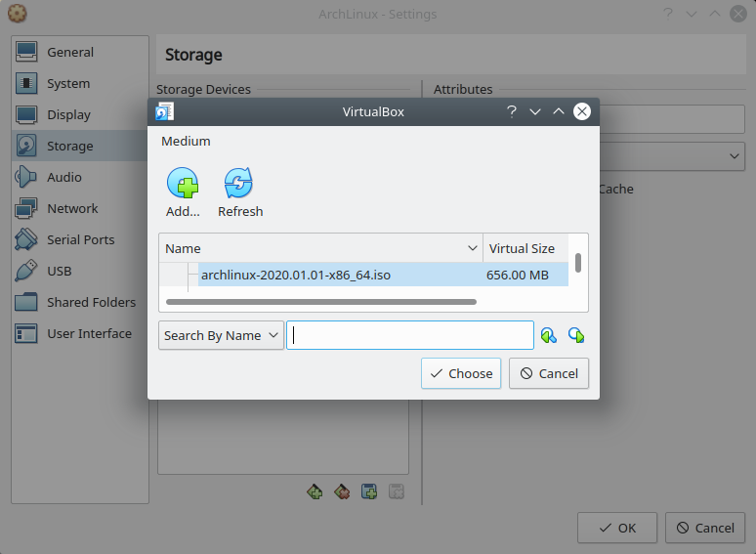Screen dimensions: 756x554
Task: Open Audio settings category
Action: pos(80,177)
